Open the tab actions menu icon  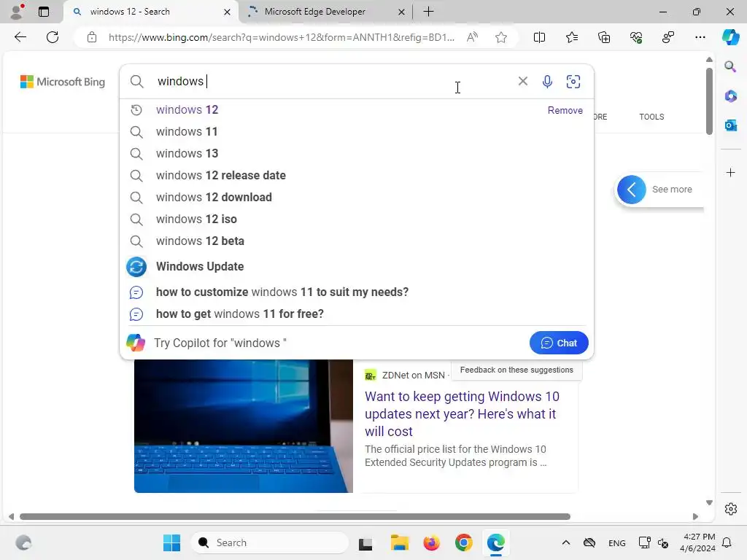(x=44, y=12)
